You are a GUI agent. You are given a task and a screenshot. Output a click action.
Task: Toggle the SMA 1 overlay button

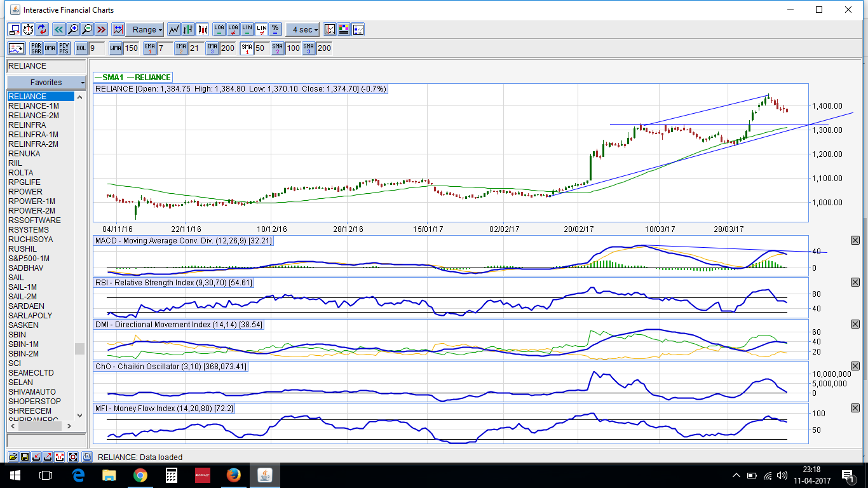[247, 48]
